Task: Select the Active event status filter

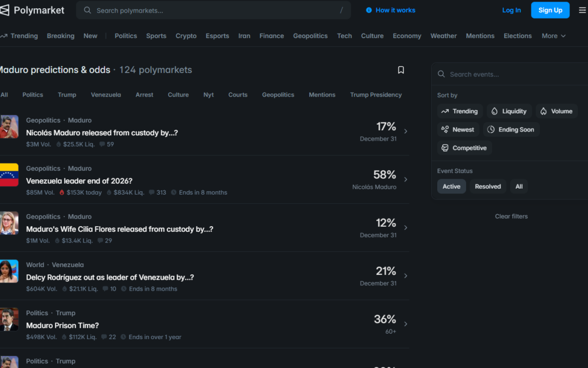Action: pyautogui.click(x=451, y=186)
